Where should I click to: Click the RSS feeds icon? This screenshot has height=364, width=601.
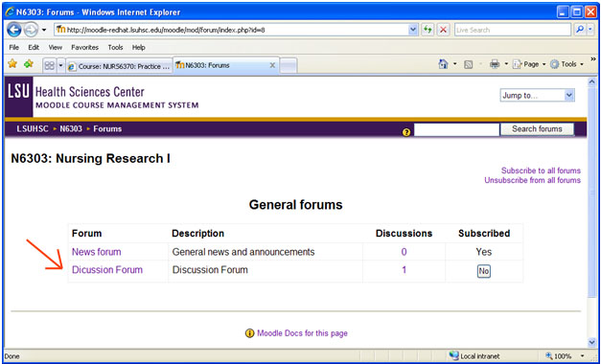468,65
